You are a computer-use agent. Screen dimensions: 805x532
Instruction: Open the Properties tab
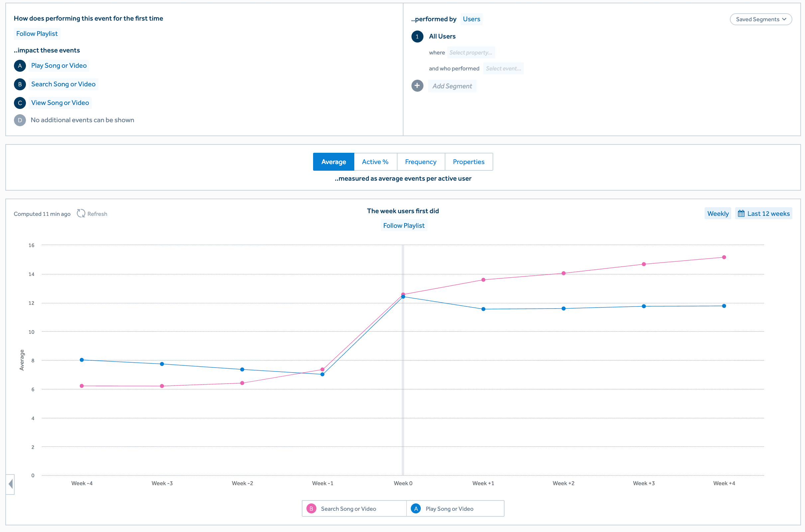(468, 162)
